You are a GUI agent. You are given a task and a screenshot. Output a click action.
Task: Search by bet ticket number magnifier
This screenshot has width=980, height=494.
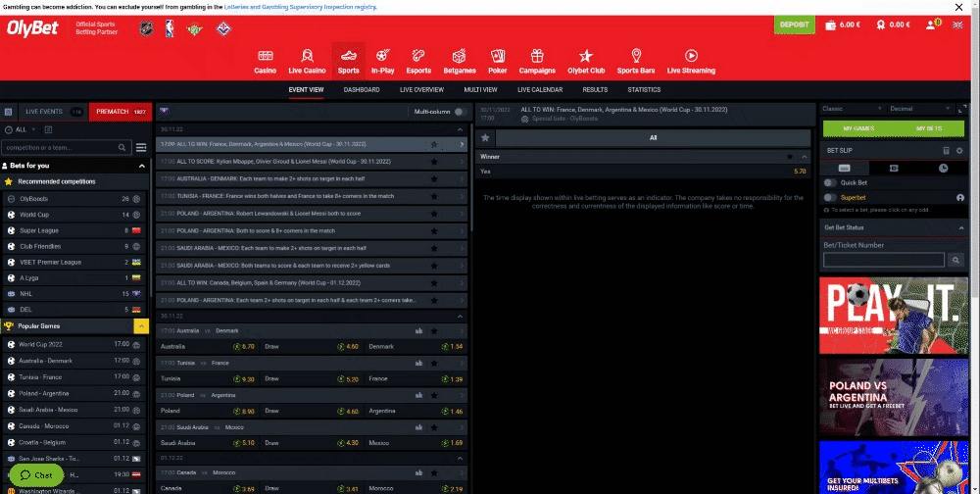coord(955,260)
